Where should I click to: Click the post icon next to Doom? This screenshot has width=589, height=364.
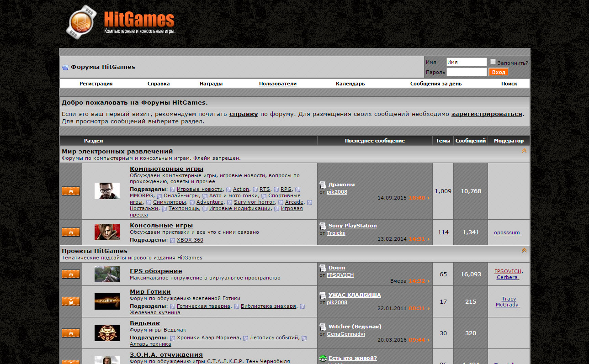coord(323,268)
